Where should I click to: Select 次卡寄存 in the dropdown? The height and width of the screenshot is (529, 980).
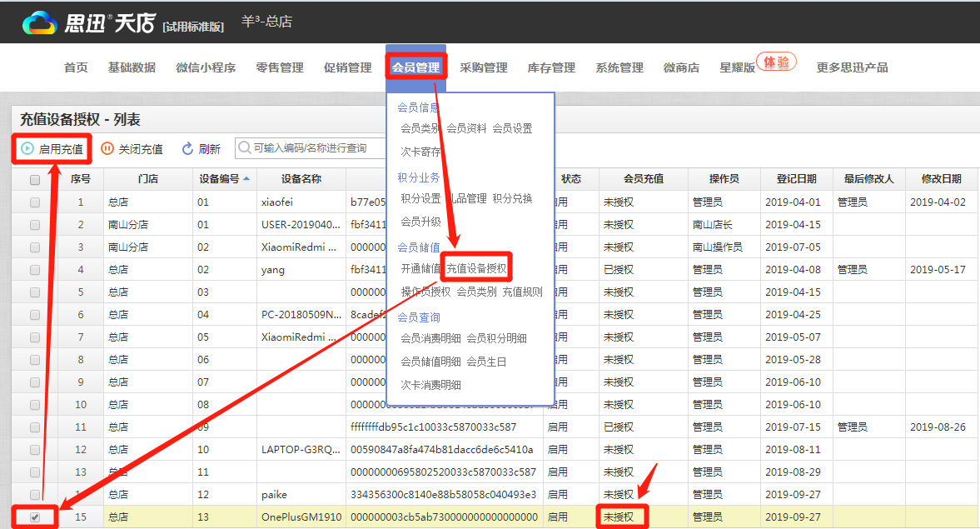click(x=420, y=152)
